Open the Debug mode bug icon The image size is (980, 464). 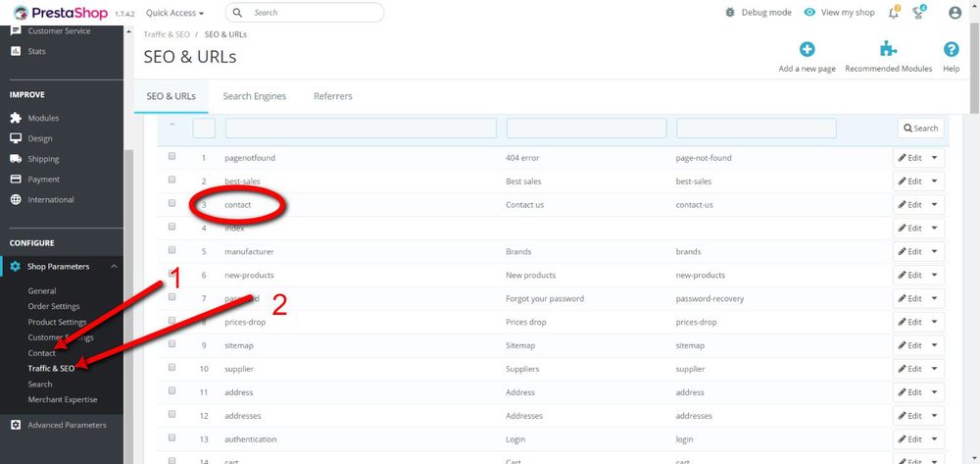click(x=730, y=13)
